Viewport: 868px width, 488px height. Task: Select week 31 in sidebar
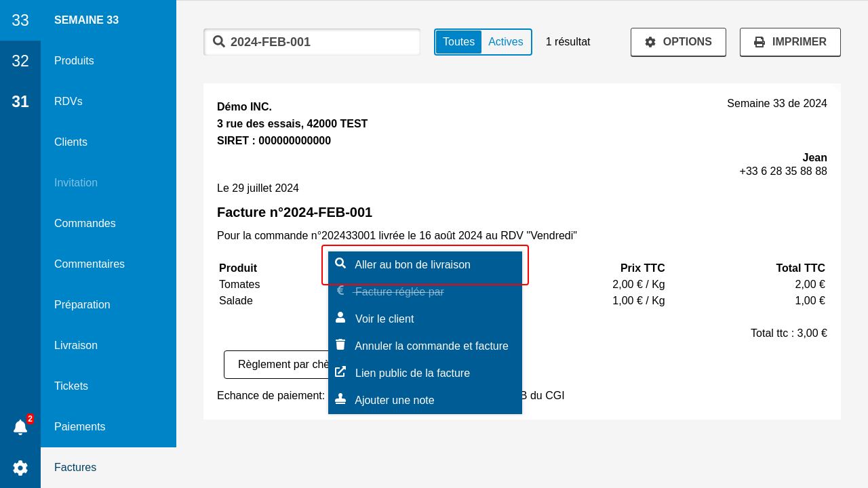coord(20,102)
